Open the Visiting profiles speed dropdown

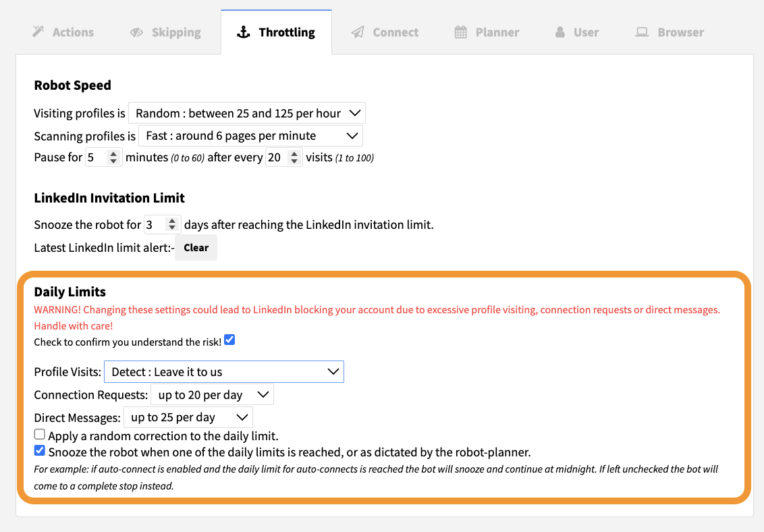point(247,113)
